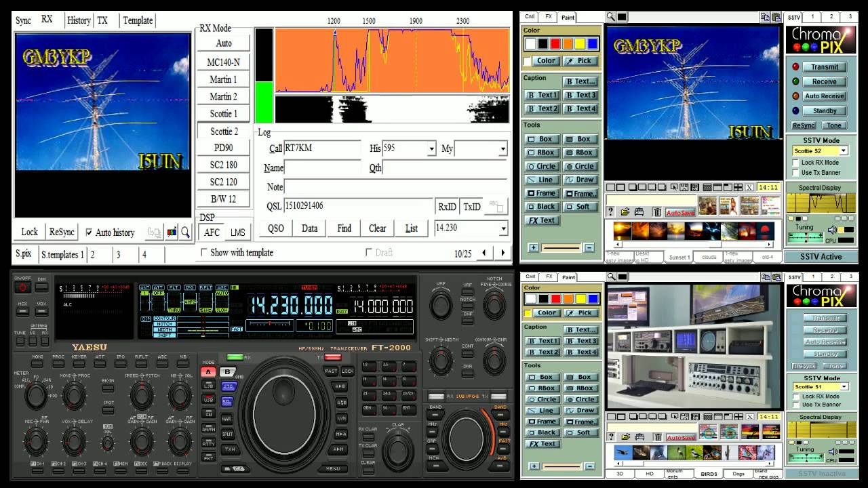This screenshot has width=868, height=488.
Task: Open the Scottie S2 SSTV Mode dropdown
Action: [843, 150]
